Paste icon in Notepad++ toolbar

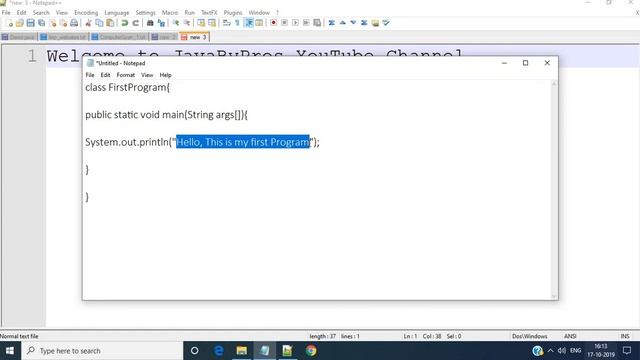(110, 23)
